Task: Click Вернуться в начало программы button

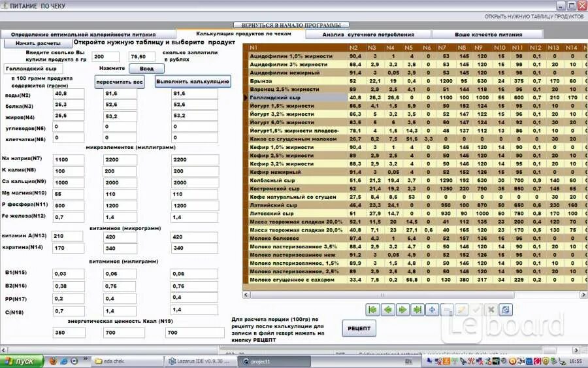Action: point(291,25)
